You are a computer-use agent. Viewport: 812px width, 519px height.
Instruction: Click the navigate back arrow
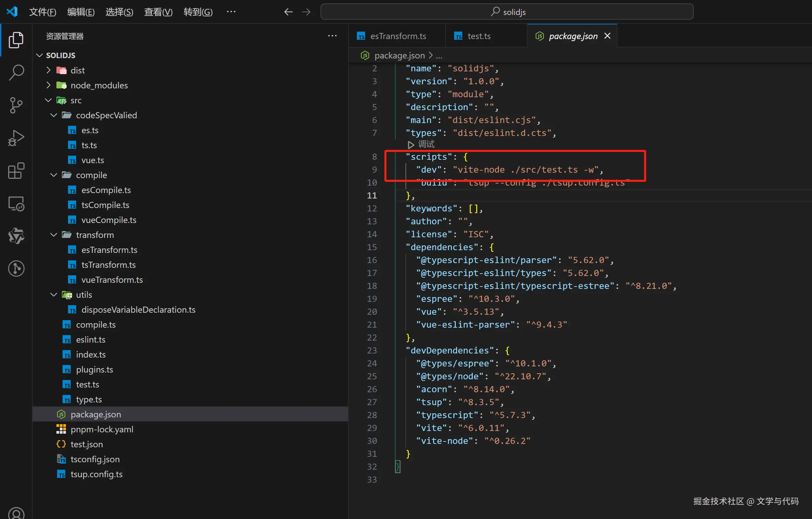[x=288, y=12]
